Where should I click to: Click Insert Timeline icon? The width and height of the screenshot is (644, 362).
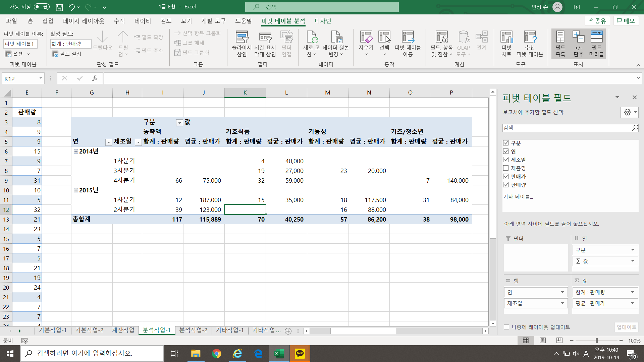coord(265,38)
